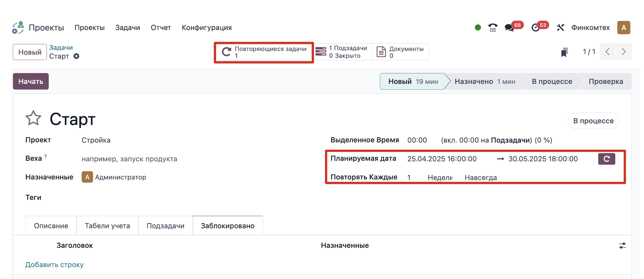Open the Конфигурация menu

click(x=207, y=28)
